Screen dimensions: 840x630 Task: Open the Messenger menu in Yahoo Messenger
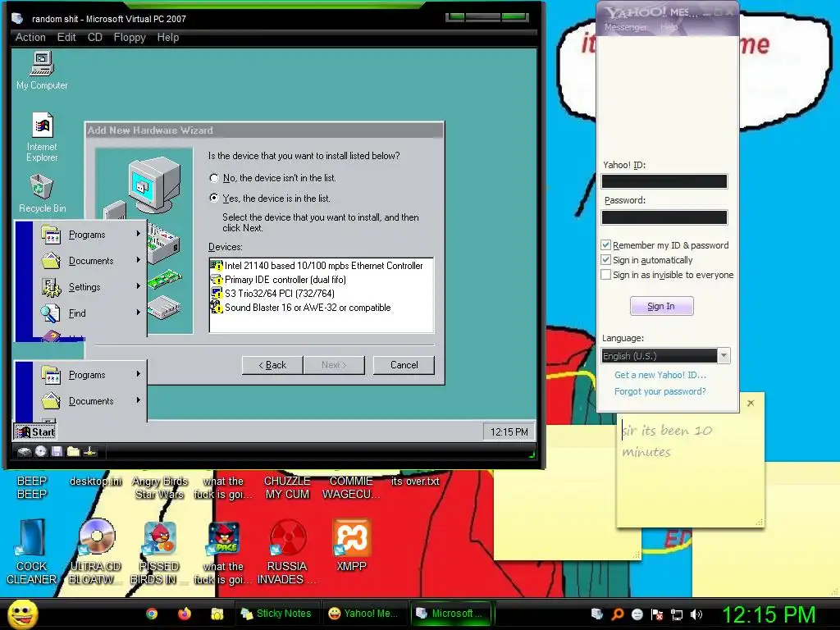pyautogui.click(x=625, y=27)
